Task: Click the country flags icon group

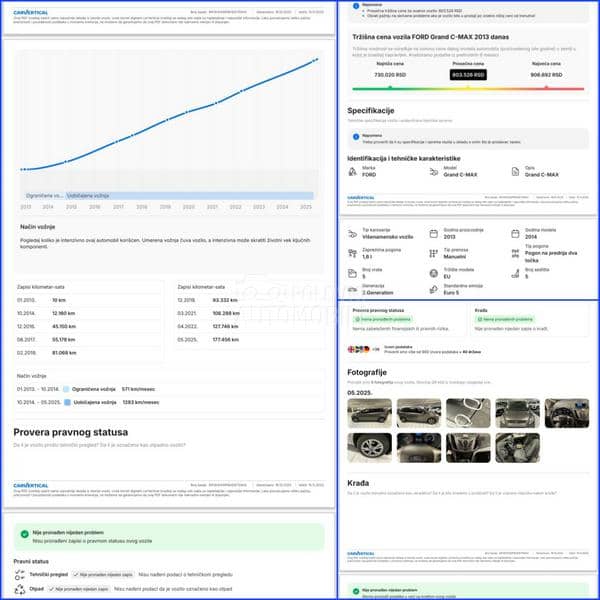Action: [358, 348]
